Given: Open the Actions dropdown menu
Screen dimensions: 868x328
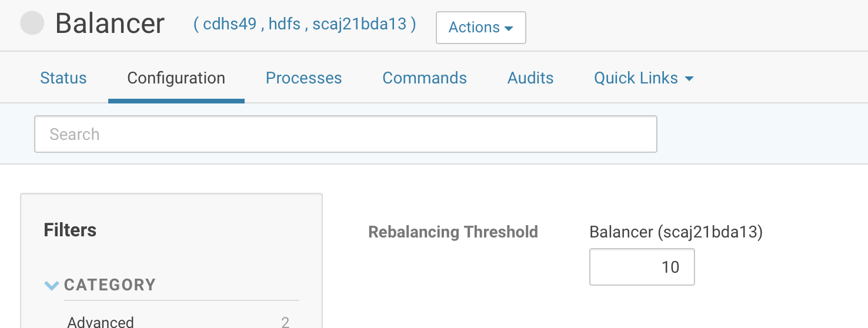Looking at the screenshot, I should tap(480, 28).
